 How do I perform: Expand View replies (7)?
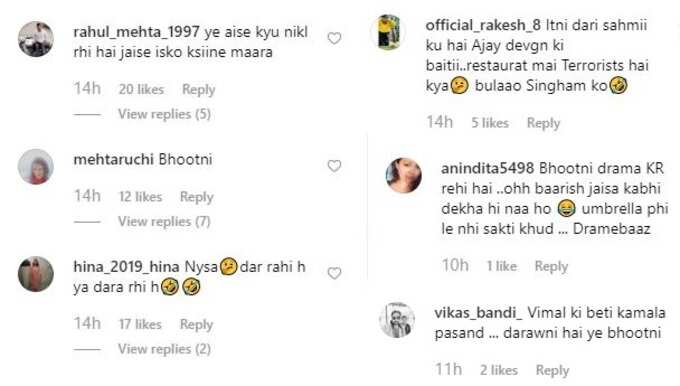(x=164, y=222)
